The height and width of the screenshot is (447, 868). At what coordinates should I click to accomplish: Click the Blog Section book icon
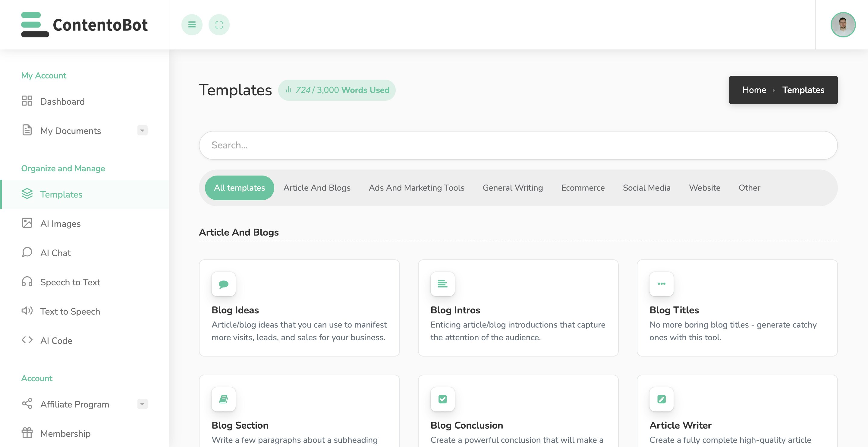coord(223,399)
